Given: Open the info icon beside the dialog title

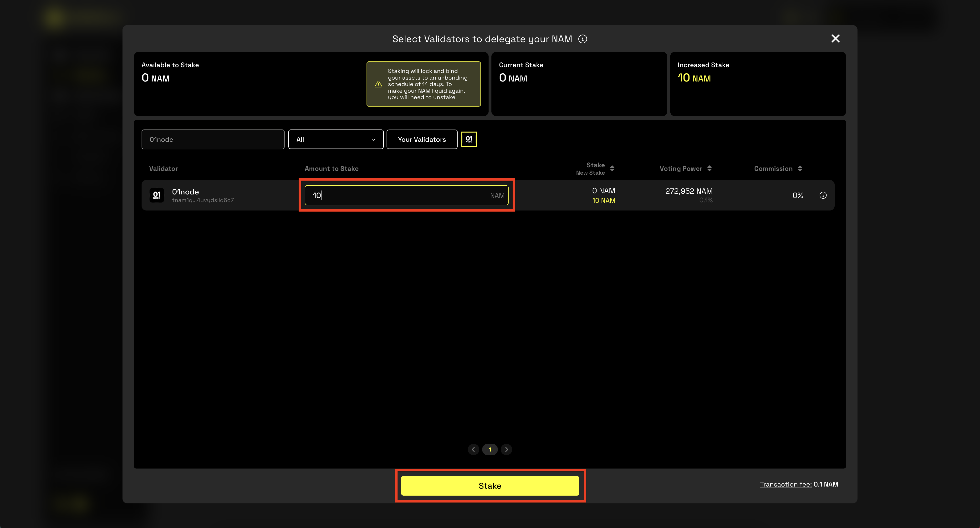Looking at the screenshot, I should (x=582, y=39).
